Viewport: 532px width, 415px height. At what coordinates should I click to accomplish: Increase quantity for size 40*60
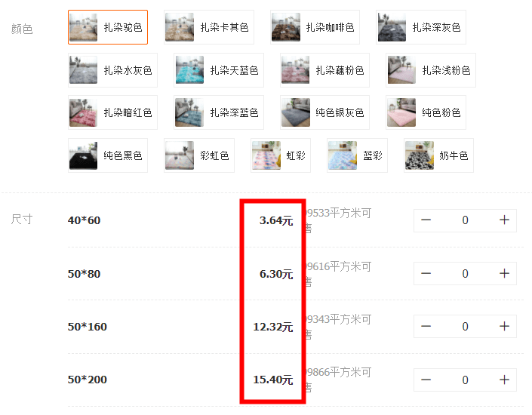505,220
